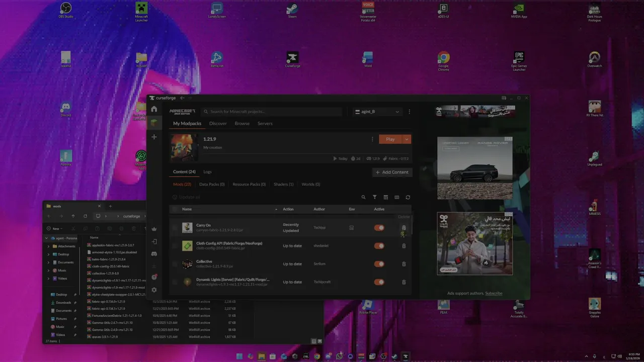644x362 pixels.
Task: Click the Subscribe link under the ads
Action: click(x=494, y=294)
